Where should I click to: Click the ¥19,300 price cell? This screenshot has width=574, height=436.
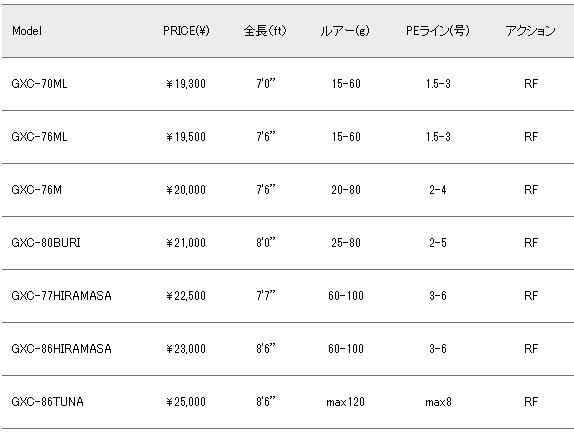tap(186, 84)
